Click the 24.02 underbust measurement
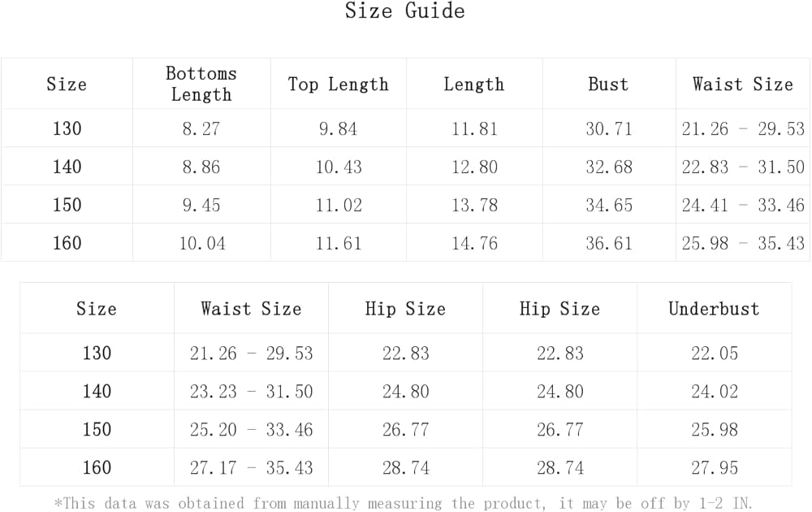 (714, 392)
